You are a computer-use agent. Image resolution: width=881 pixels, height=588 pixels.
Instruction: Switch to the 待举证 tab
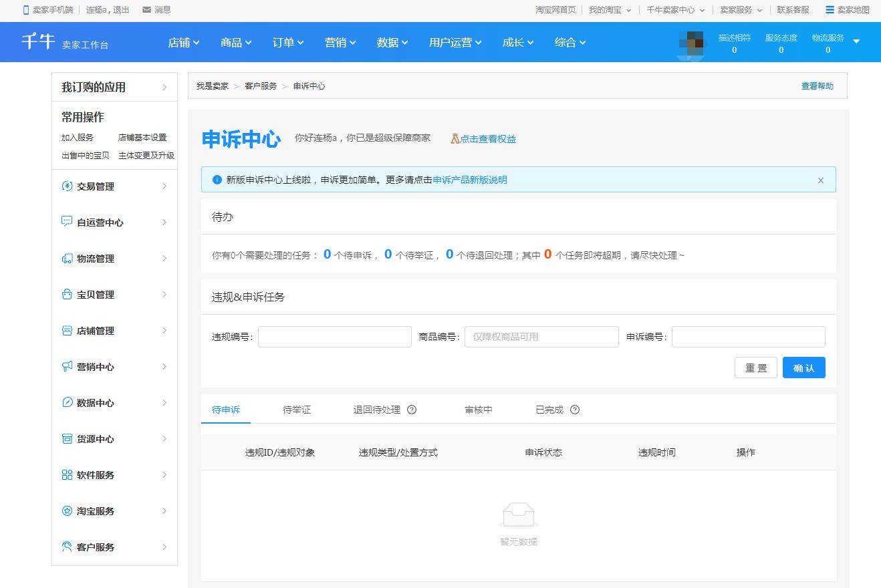point(296,410)
